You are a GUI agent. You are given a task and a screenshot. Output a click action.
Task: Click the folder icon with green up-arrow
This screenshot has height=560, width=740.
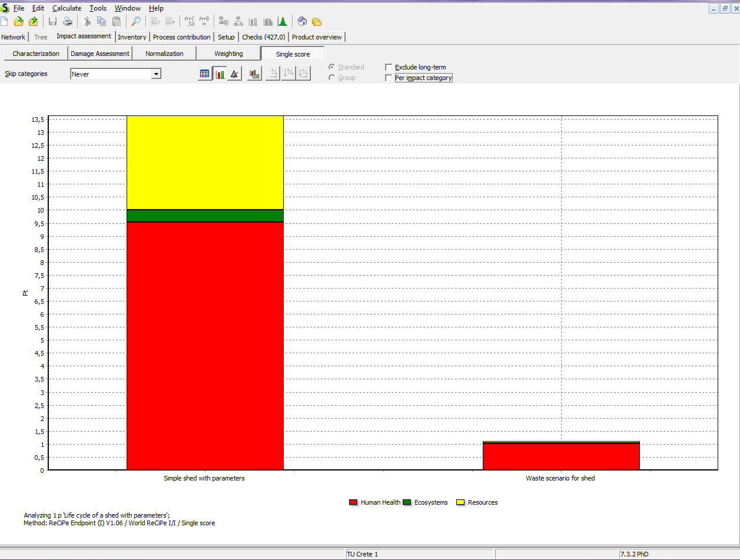point(34,22)
